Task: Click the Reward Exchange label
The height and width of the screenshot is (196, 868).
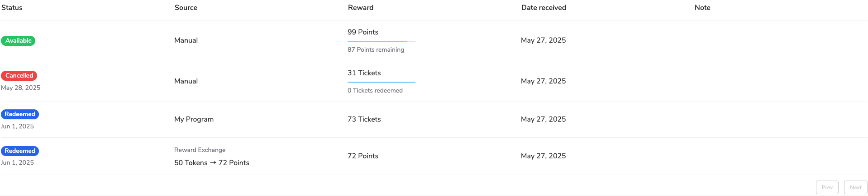Action: click(x=200, y=150)
